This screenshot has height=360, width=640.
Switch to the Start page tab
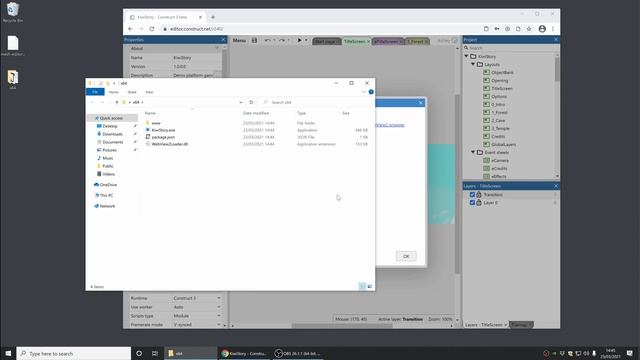[x=327, y=41]
